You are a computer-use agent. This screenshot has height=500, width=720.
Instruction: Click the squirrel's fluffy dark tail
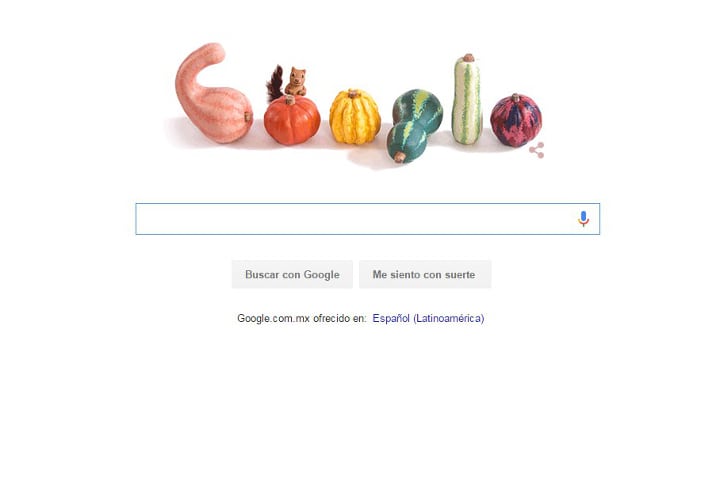275,84
